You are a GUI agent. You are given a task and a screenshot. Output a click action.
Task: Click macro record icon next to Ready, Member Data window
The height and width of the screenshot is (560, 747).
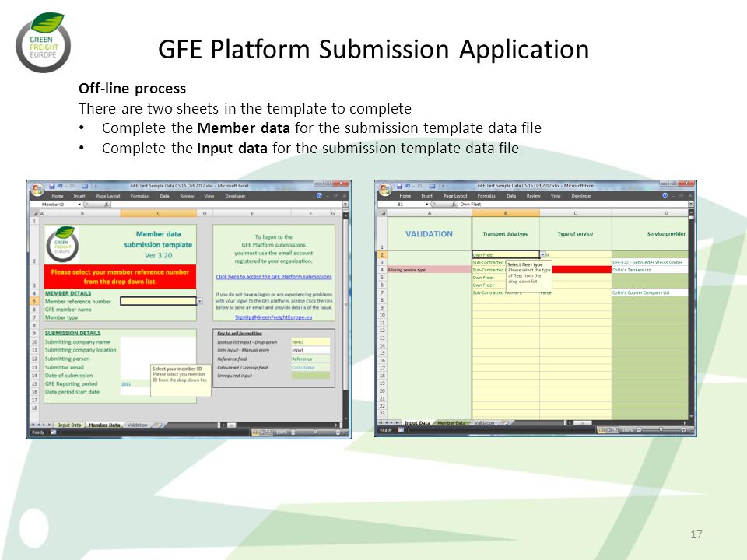tap(54, 432)
